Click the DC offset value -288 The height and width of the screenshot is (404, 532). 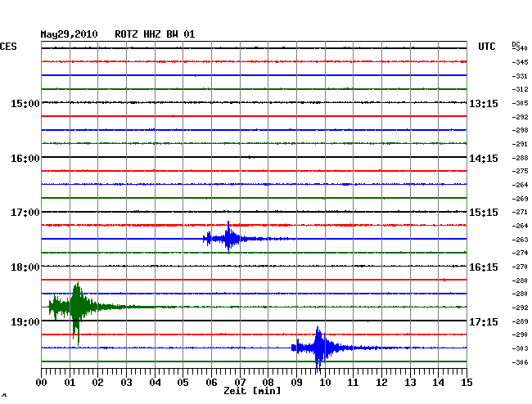point(520,158)
